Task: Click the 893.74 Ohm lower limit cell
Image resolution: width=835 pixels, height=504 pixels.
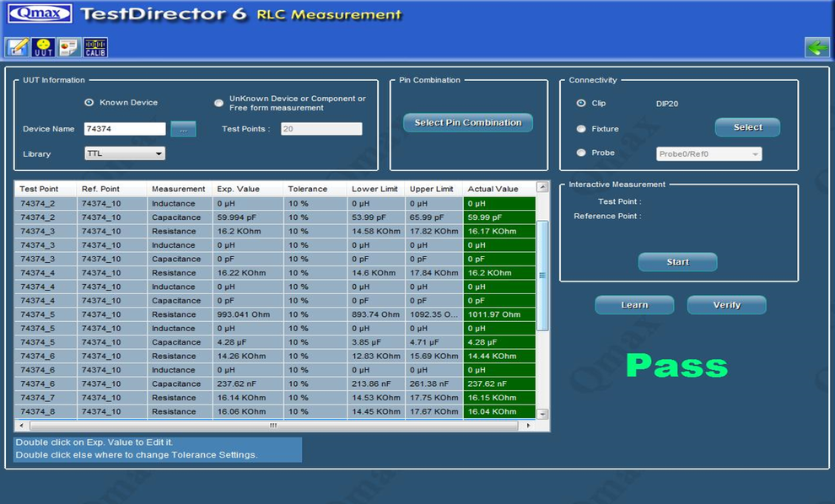Action: [x=376, y=314]
